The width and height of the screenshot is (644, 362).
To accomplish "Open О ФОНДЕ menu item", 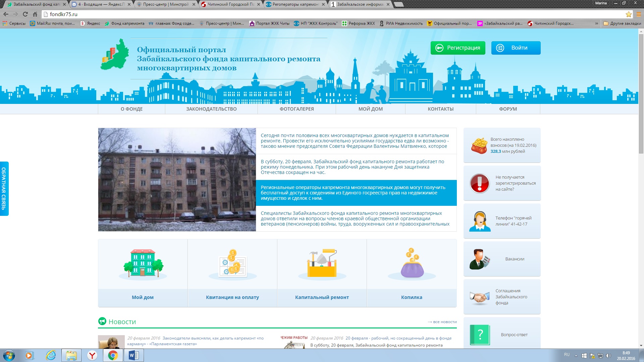I will [x=131, y=109].
